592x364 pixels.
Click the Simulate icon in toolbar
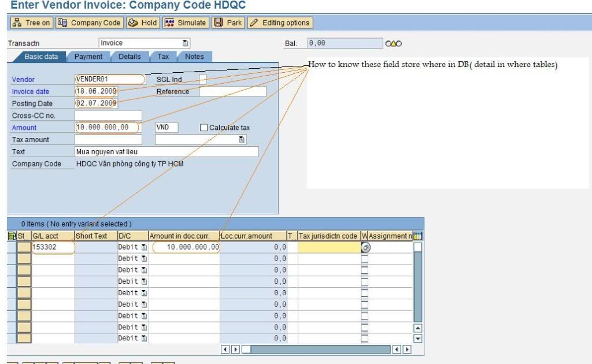169,23
